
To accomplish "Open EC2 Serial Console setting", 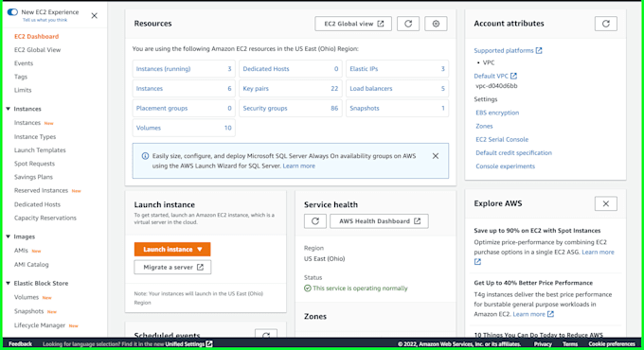I will coord(502,139).
